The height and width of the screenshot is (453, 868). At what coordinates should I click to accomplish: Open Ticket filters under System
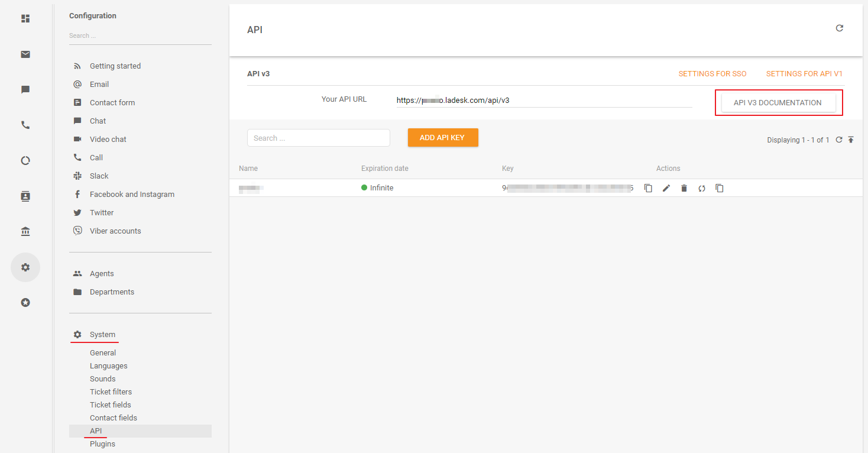(x=111, y=392)
